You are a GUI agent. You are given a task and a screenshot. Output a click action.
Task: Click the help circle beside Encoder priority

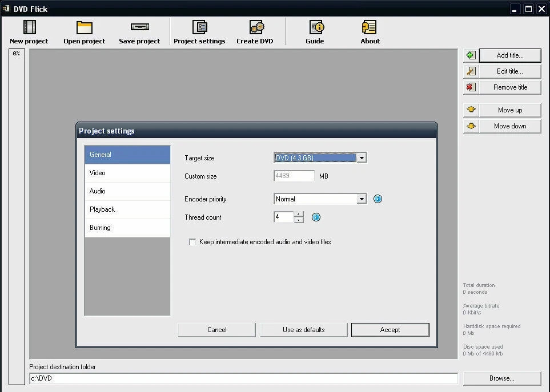click(378, 199)
